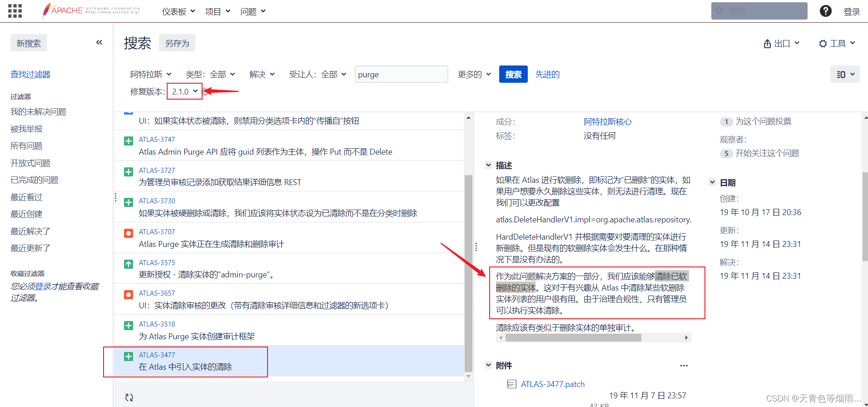Select 所有问题 all issues filter
The height and width of the screenshot is (407, 868).
(26, 146)
